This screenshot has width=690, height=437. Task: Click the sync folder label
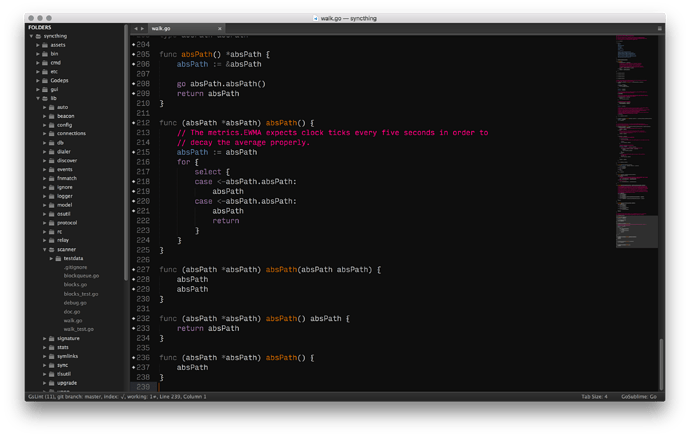(x=62, y=365)
